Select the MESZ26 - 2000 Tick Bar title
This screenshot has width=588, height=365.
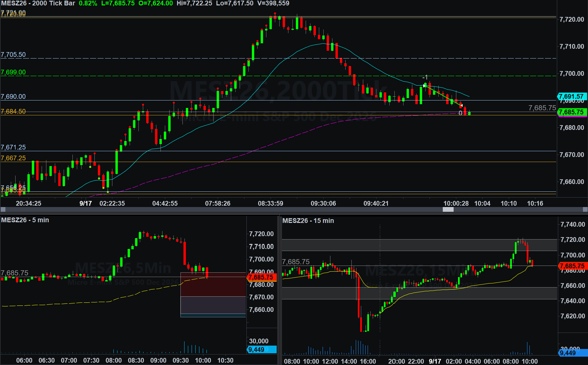[38, 3]
